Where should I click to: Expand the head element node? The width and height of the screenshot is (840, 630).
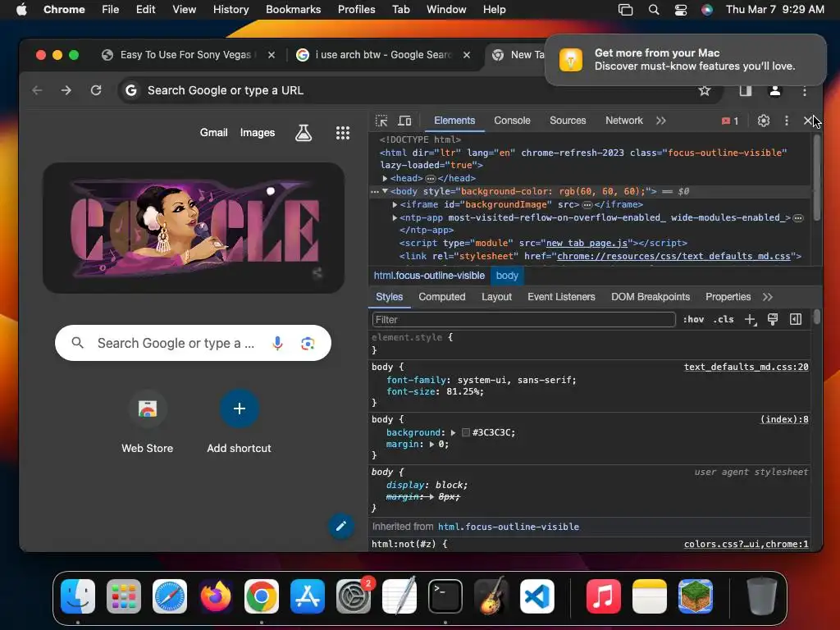(x=385, y=178)
